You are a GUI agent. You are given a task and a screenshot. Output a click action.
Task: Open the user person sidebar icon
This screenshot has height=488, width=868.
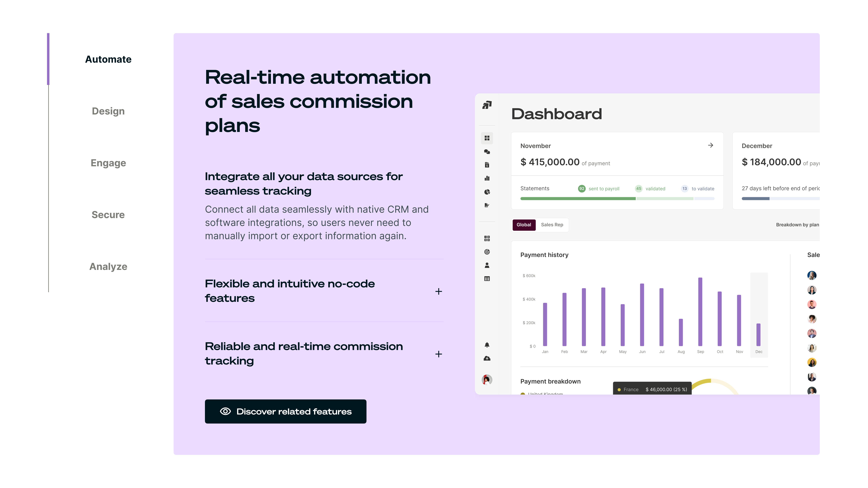tap(487, 265)
